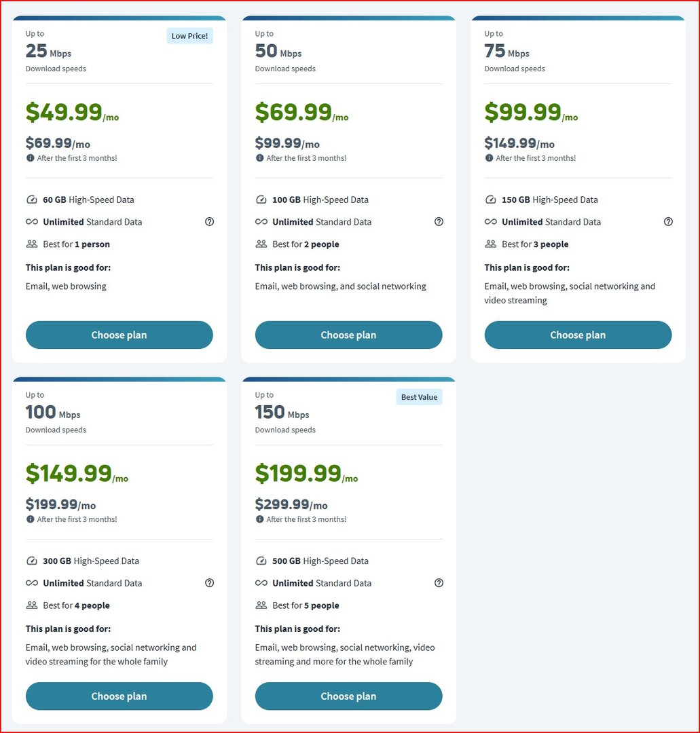
Task: Click info icon under $199.99/mo on 100 Mbps plan
Action: tap(31, 519)
